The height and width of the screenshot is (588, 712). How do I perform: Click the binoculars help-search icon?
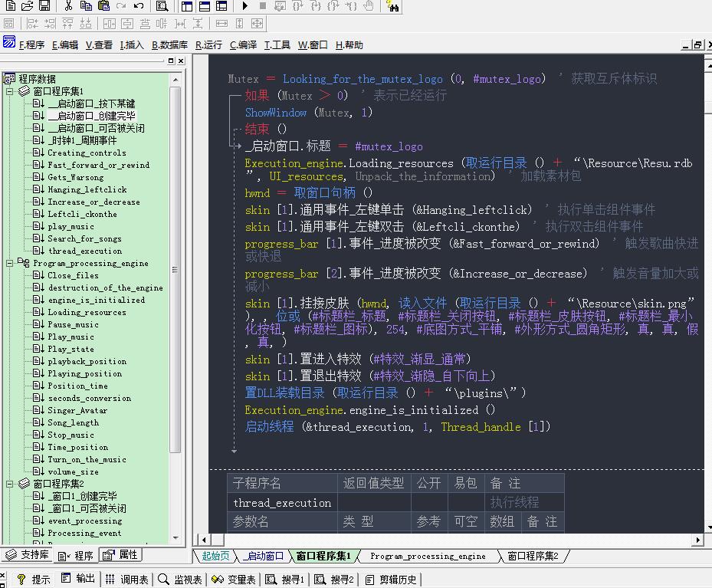(393, 6)
